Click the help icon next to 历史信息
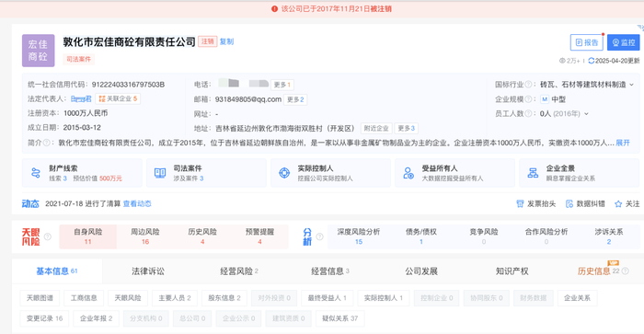Image resolution: width=644 pixels, height=334 pixels. [626, 271]
